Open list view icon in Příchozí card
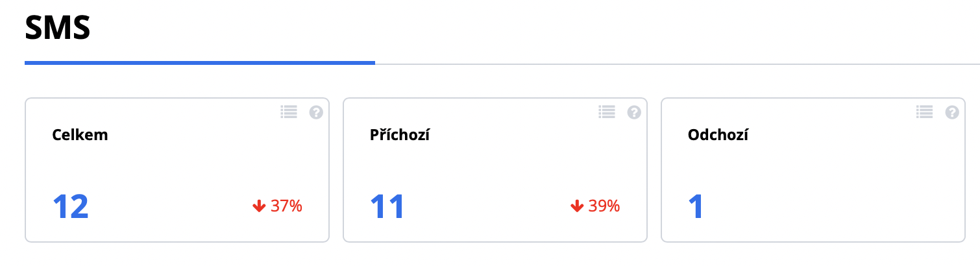This screenshot has width=980, height=266. coord(607,112)
